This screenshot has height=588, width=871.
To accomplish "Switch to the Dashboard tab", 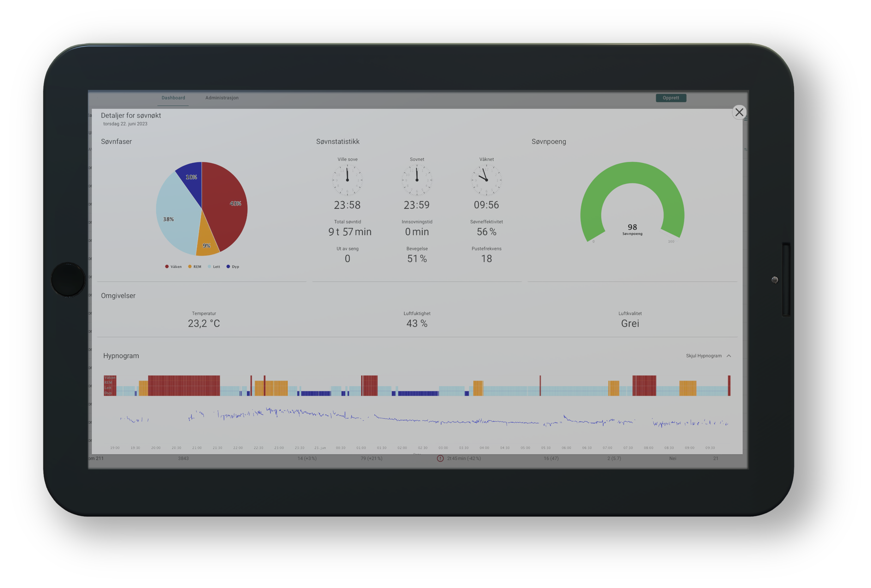I will point(173,98).
